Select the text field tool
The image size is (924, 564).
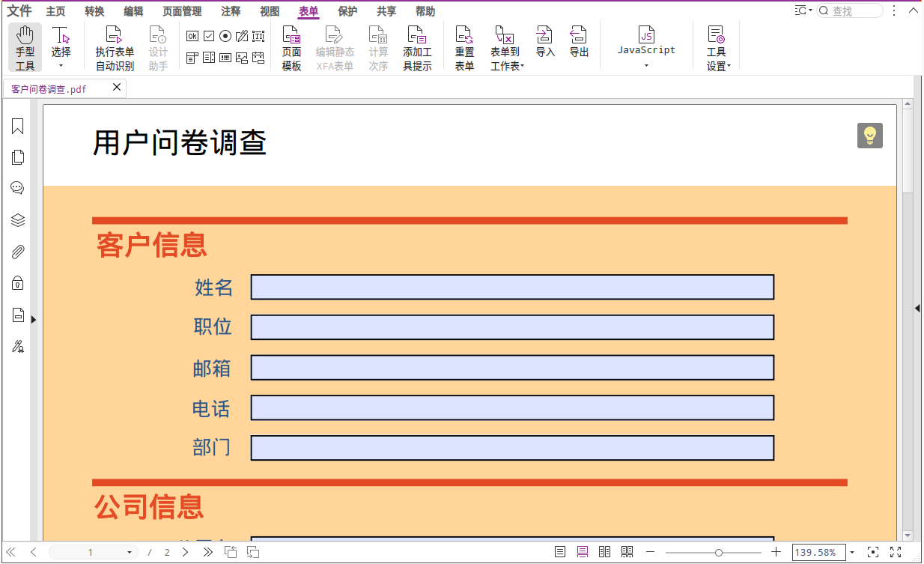[258, 35]
